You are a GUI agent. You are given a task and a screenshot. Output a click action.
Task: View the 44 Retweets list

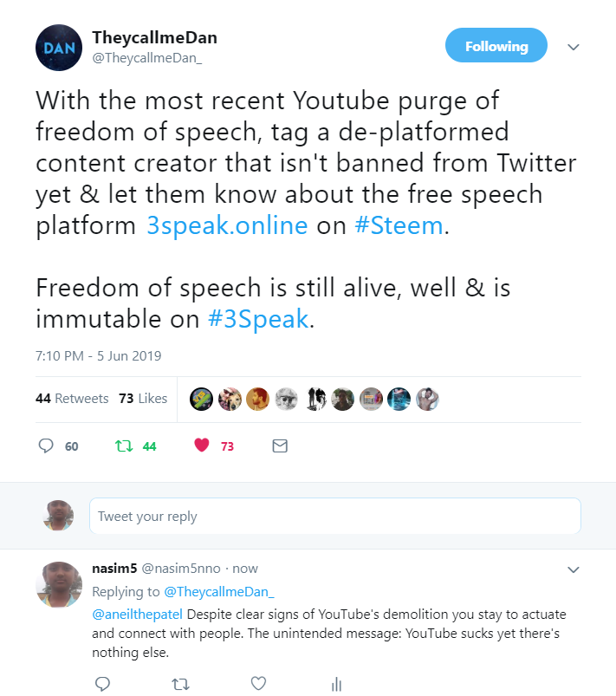[x=72, y=399]
